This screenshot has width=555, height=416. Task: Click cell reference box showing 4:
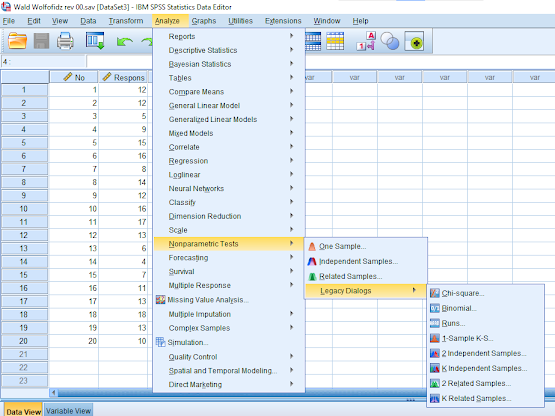point(43,62)
